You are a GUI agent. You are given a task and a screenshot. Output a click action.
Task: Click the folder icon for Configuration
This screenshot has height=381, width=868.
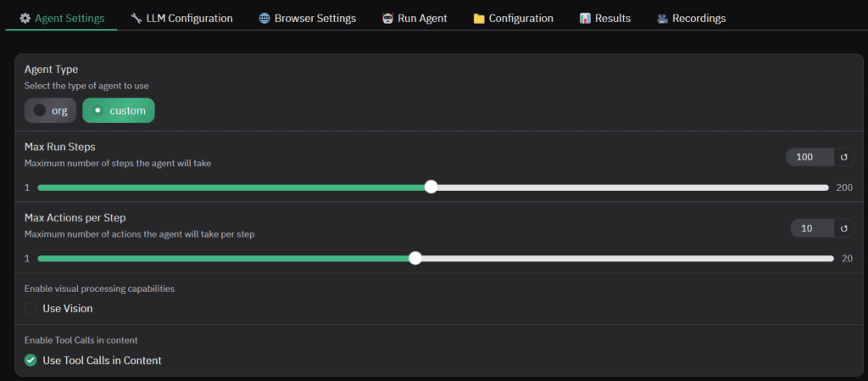tap(479, 19)
